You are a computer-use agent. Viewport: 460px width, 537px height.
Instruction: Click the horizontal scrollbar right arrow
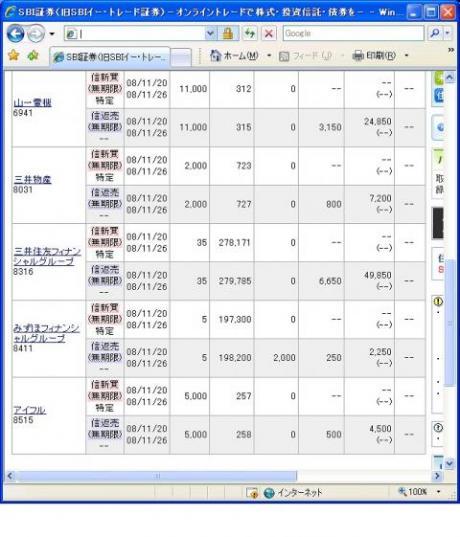tap(437, 476)
